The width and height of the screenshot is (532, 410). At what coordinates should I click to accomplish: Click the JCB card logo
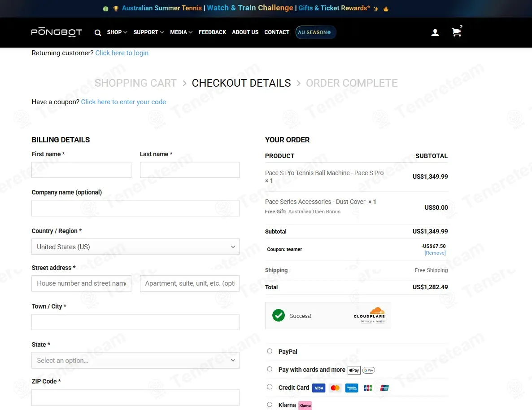368,388
